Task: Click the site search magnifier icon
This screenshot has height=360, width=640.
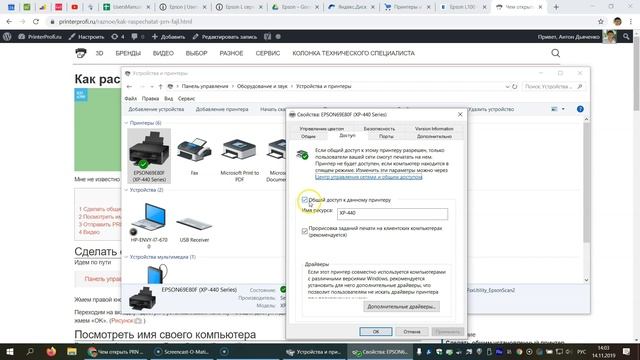Action: (x=556, y=53)
